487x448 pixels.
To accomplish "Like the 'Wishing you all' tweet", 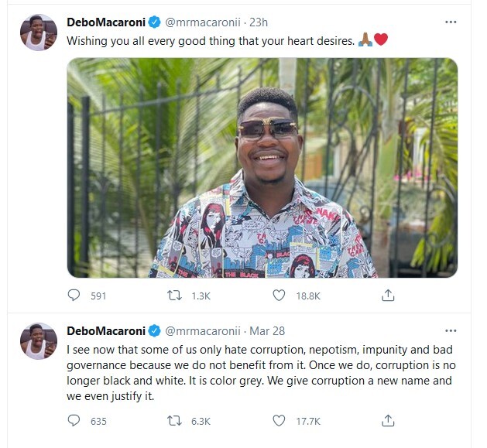I will 279,295.
